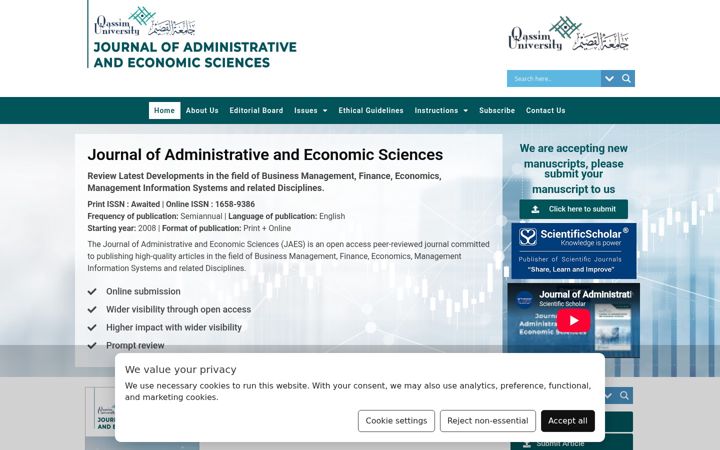Viewport: 720px width, 450px height.
Task: Click the channel avatar on YouTube video
Action: tap(524, 300)
